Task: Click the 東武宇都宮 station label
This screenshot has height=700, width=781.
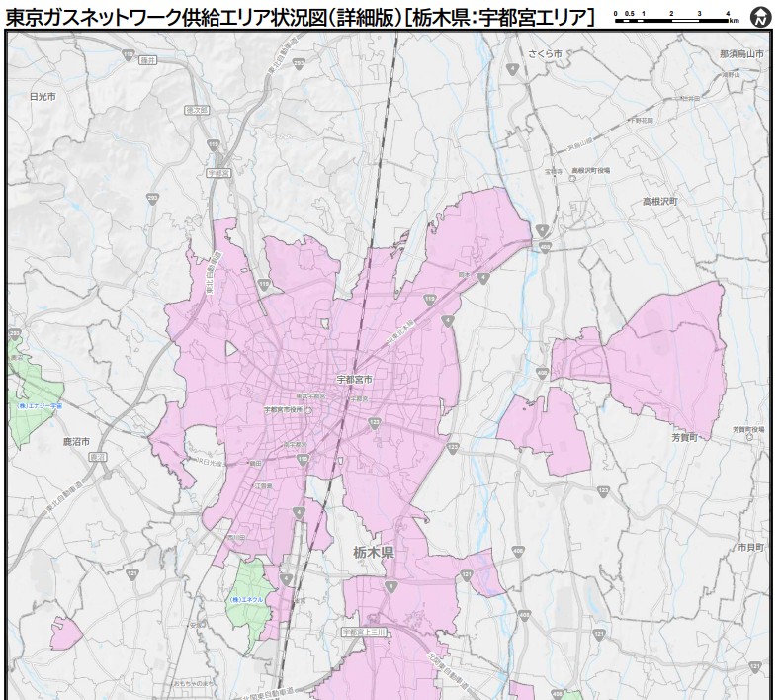Action: 310,395
